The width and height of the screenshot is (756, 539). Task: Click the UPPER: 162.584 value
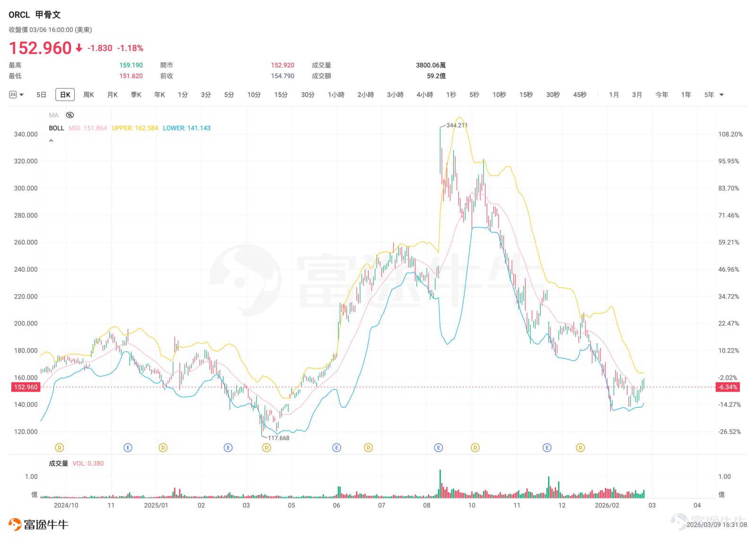click(x=135, y=128)
